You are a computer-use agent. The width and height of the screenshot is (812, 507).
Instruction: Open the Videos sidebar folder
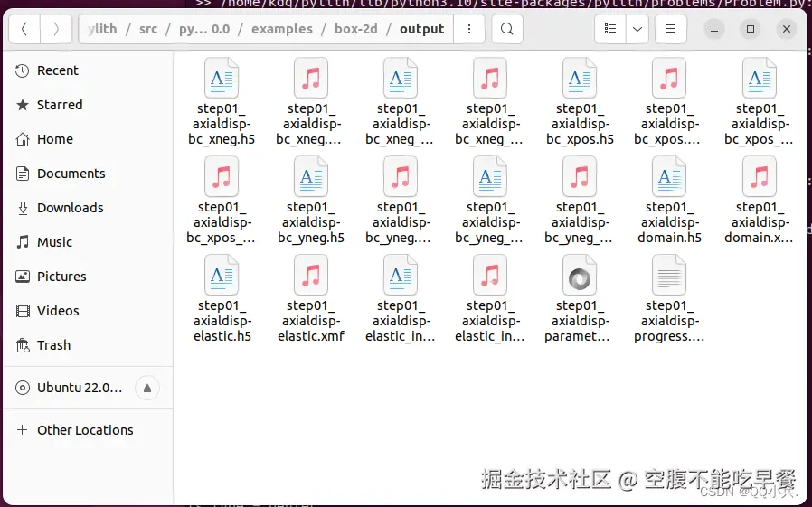point(88,310)
